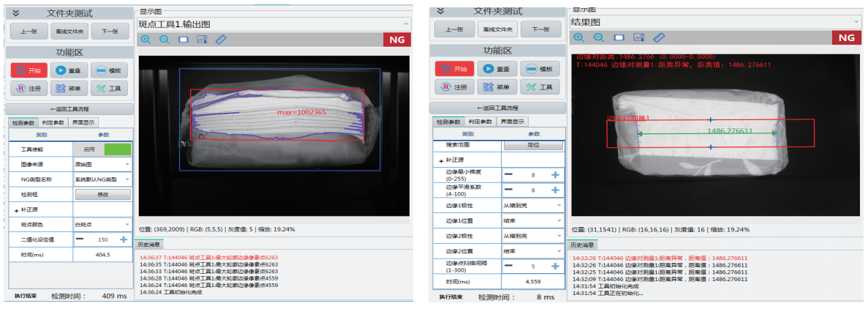Increase 边缘最小梯度 with plus

click(x=555, y=175)
